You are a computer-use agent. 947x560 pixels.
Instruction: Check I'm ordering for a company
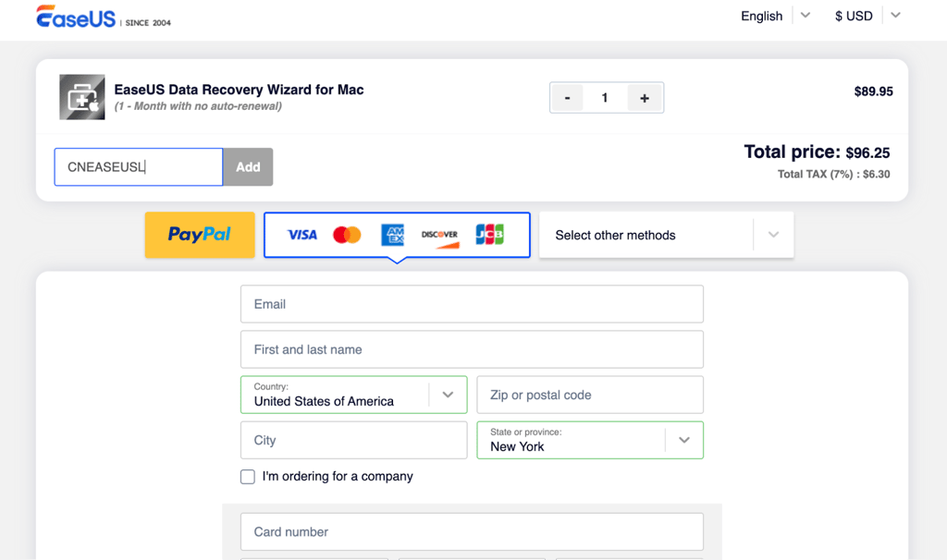[x=248, y=477]
